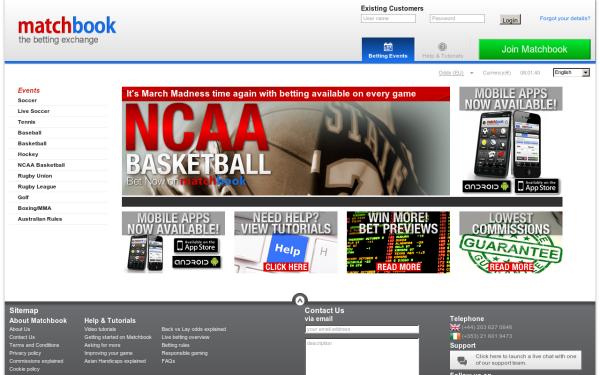This screenshot has height=375, width=600.
Task: Click the App Store badge in lower Mobile Apps tile
Action: 196,245
